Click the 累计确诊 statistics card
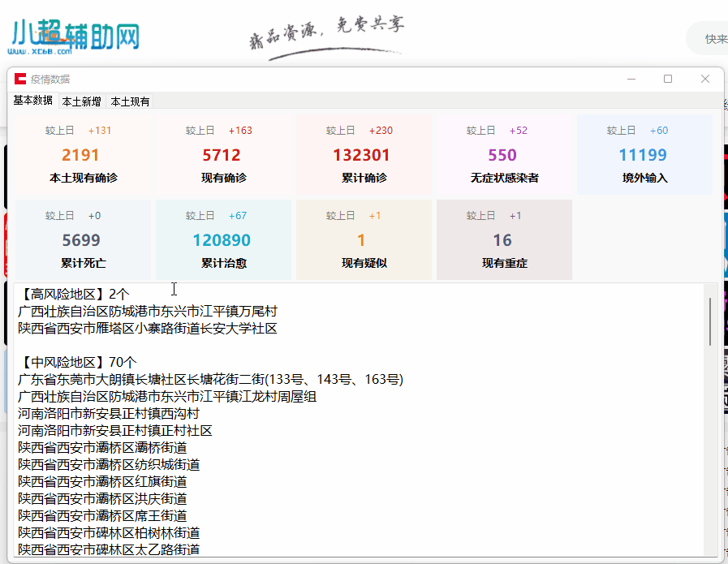The image size is (728, 564). point(364,154)
